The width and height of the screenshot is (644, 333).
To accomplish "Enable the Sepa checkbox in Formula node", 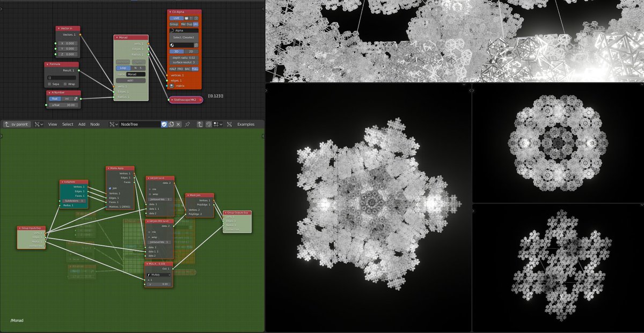I will 49,84.
